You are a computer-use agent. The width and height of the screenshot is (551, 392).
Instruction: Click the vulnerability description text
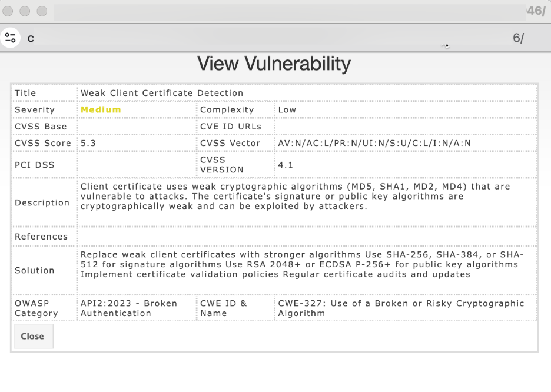click(x=295, y=197)
